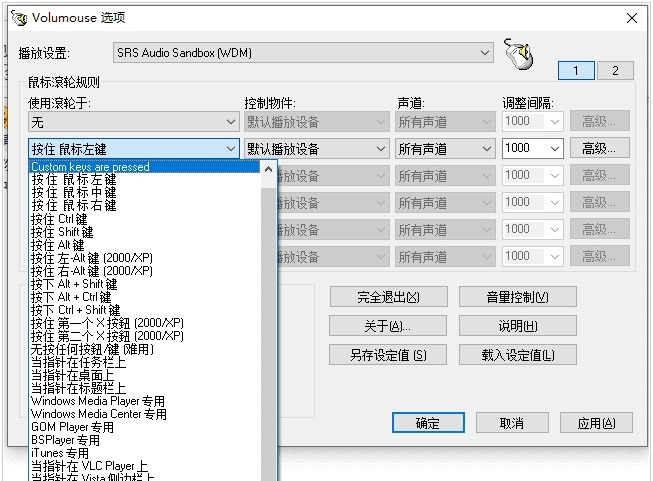Select 'Custom keys are pressed' list option
The width and height of the screenshot is (653, 481).
point(145,167)
